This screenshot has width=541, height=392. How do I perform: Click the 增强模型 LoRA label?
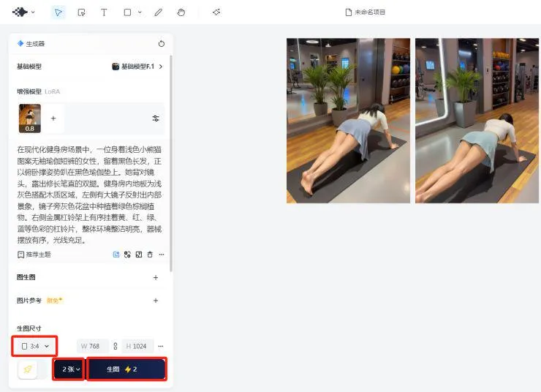click(38, 91)
